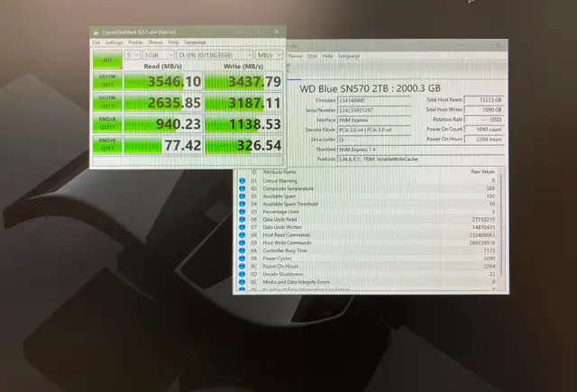Click blue status icon for Data Units Written
The image size is (577, 392).
[x=243, y=227]
